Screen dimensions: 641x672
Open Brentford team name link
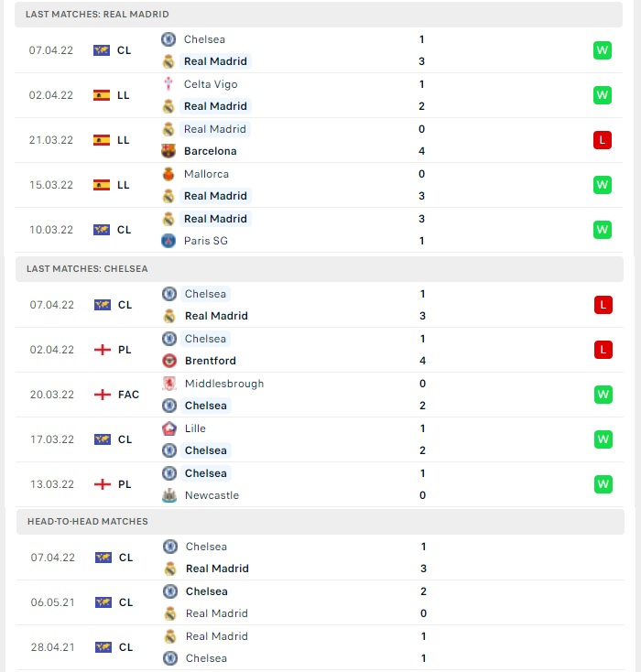point(211,361)
